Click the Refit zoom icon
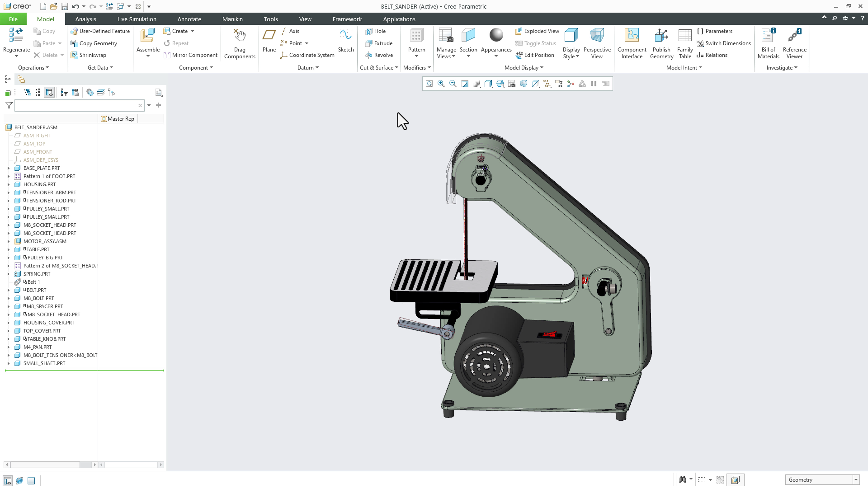This screenshot has width=868, height=488. click(x=429, y=84)
